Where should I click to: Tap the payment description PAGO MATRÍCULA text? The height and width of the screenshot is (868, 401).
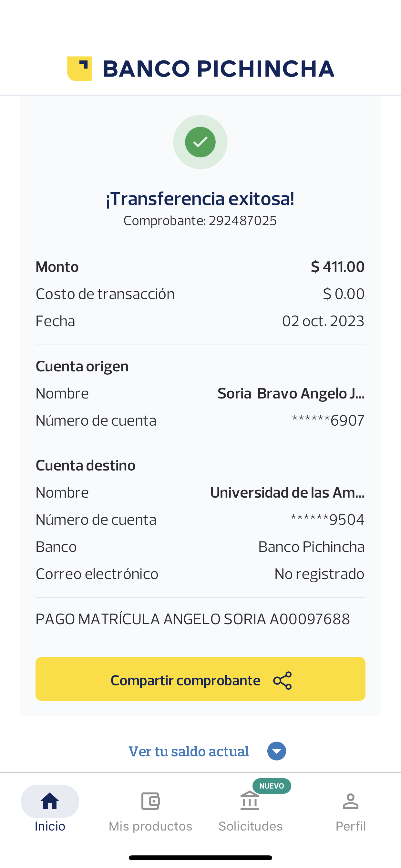[193, 619]
